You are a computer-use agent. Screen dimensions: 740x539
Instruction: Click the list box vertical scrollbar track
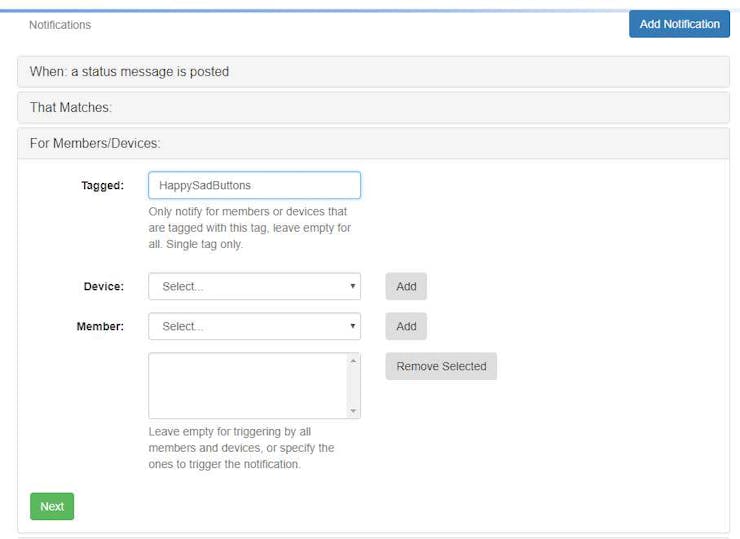353,386
